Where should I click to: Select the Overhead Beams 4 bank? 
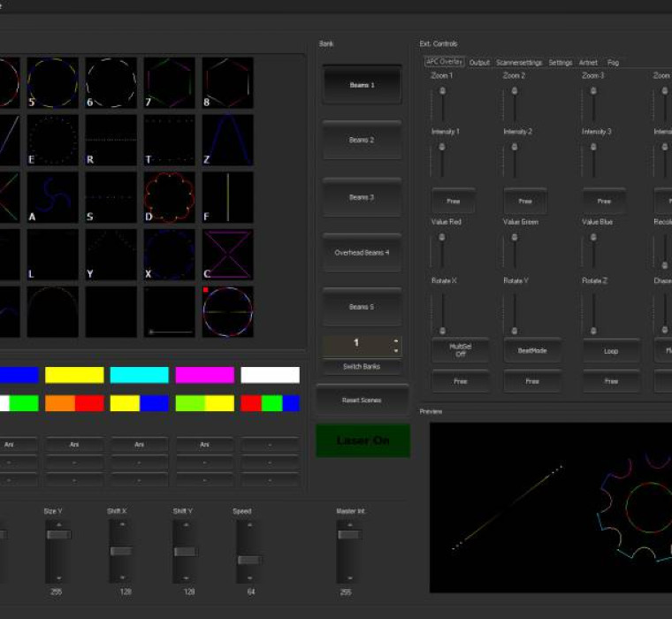click(x=362, y=253)
